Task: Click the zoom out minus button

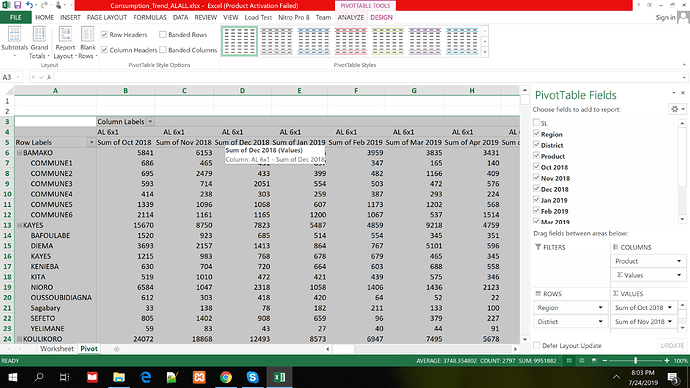Action: click(x=605, y=360)
